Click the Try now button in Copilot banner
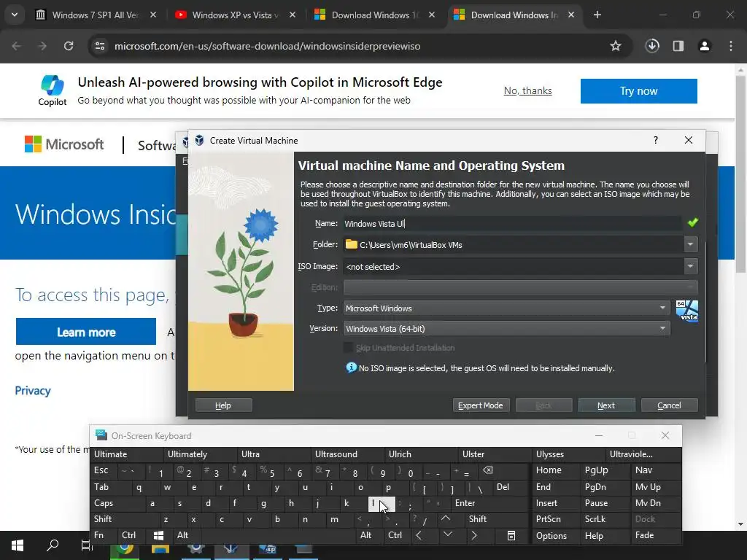 coord(638,91)
